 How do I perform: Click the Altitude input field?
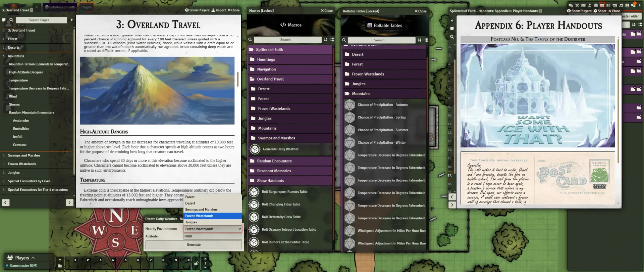pyautogui.click(x=212, y=236)
